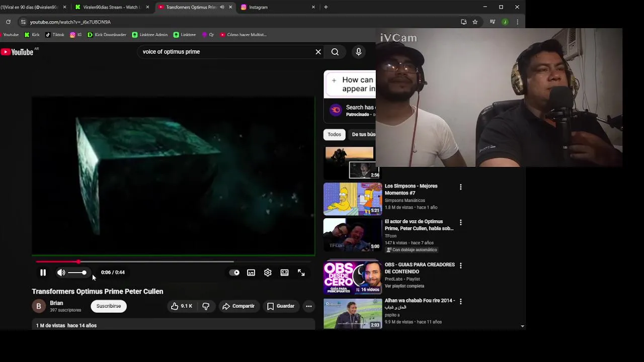Toggle subtitles with captions icon
Image resolution: width=644 pixels, height=362 pixels.
tap(251, 273)
